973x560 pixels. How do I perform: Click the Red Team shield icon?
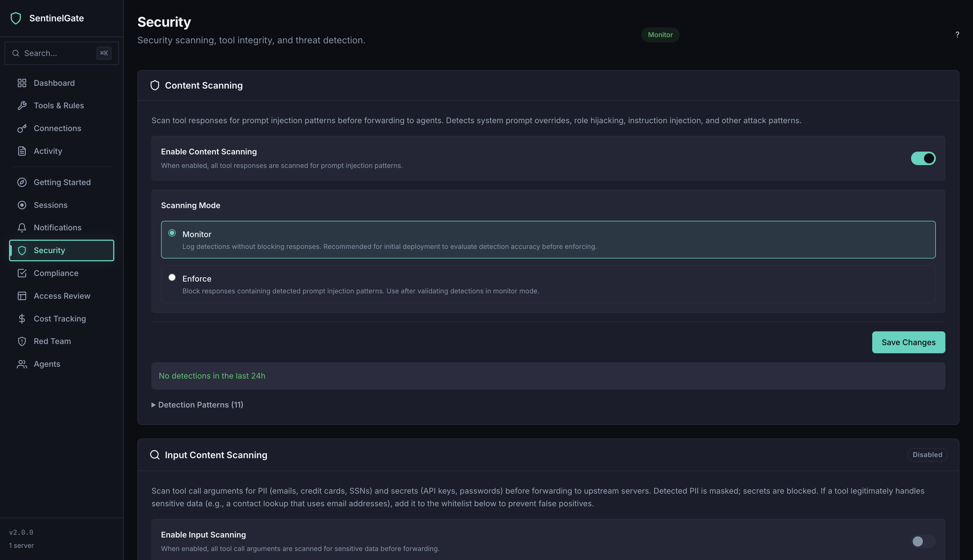22,341
